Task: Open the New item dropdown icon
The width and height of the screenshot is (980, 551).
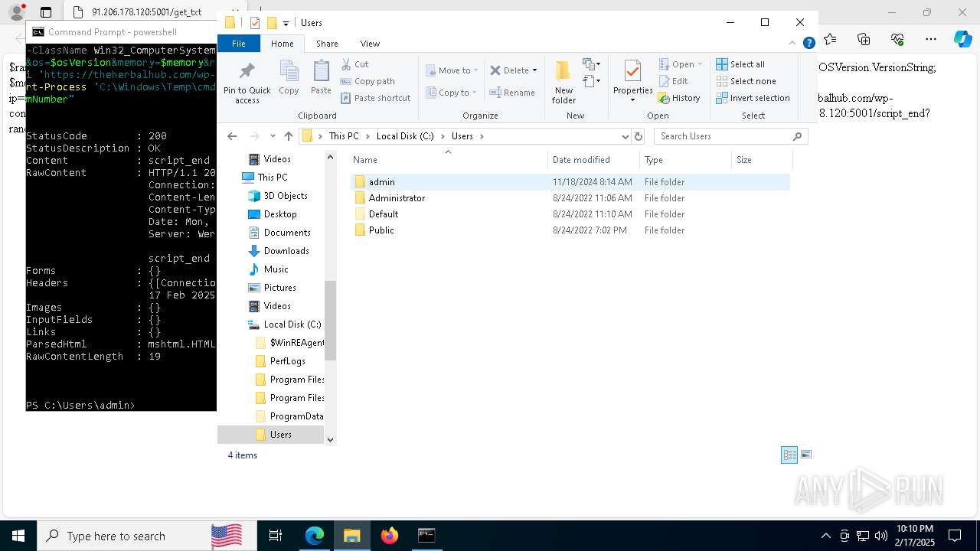Action: [591, 64]
